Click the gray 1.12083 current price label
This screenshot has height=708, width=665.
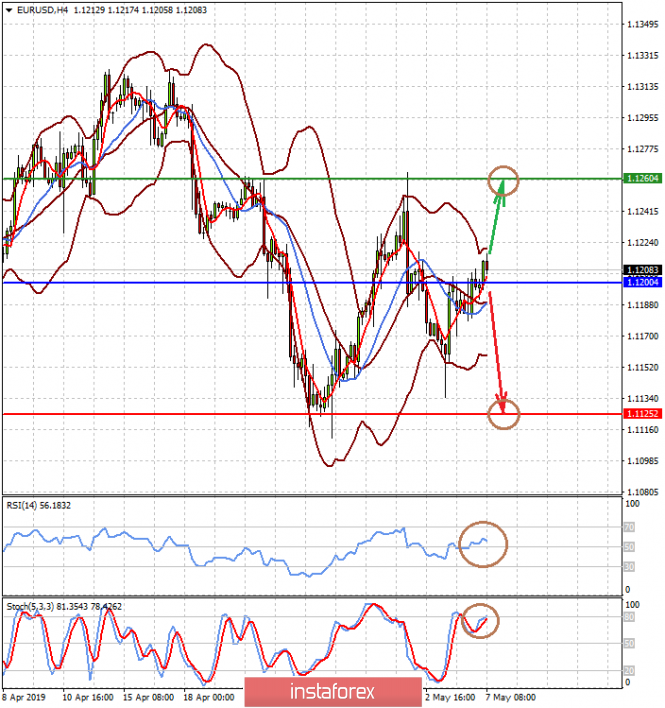[x=640, y=270]
